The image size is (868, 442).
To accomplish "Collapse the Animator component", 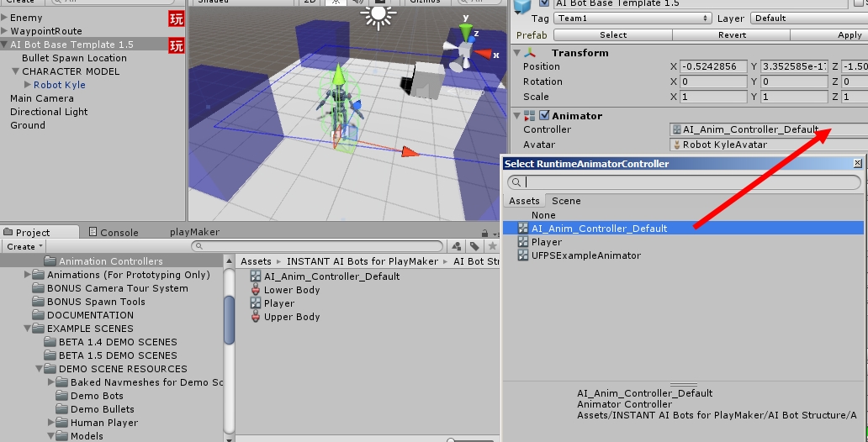I will point(517,116).
